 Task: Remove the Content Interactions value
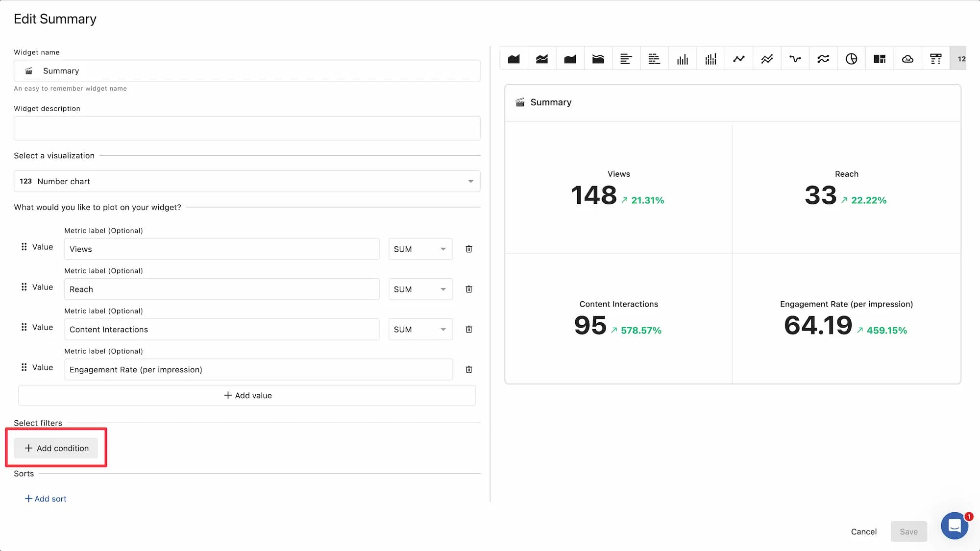[x=468, y=329]
